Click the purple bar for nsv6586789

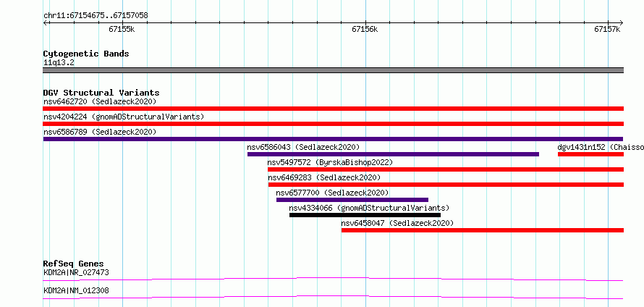[x=333, y=139]
